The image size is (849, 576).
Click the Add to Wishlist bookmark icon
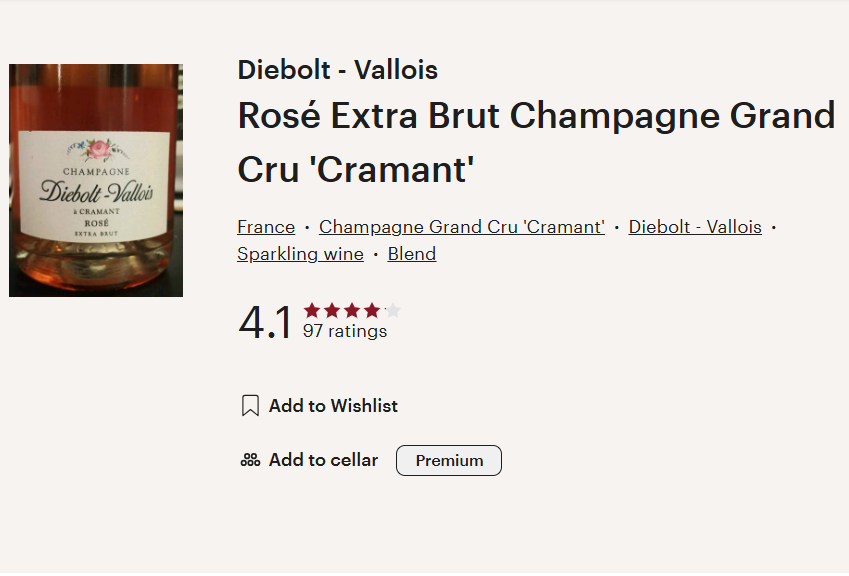249,405
